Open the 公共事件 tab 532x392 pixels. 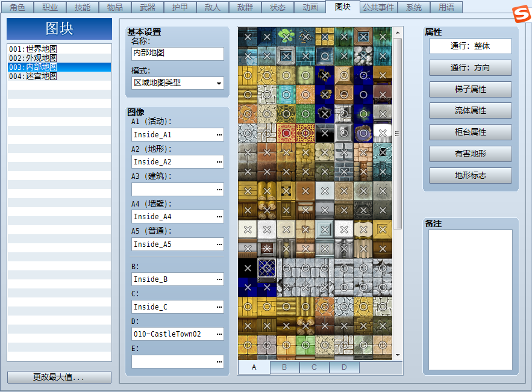378,7
